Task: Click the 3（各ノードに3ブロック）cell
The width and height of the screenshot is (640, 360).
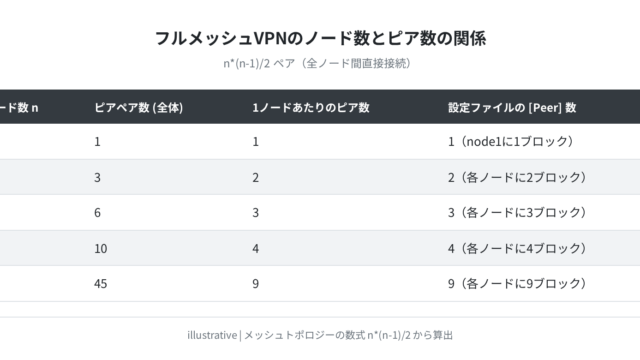Action: pos(517,213)
